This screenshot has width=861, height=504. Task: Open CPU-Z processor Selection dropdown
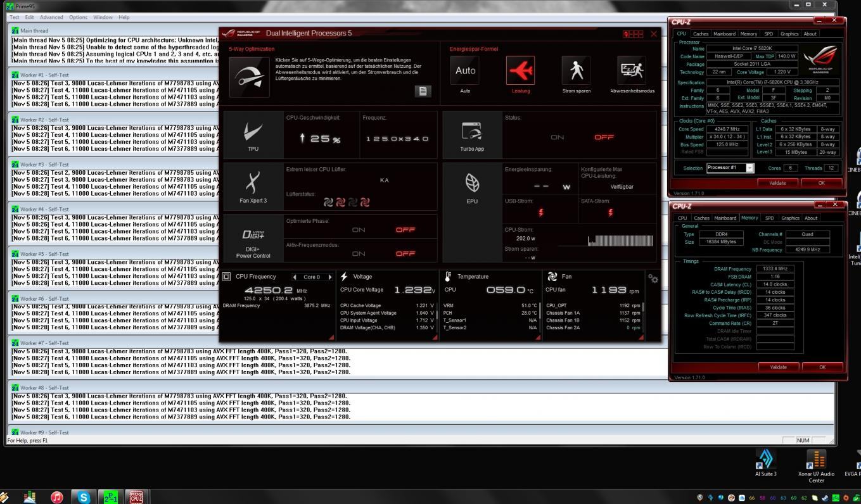tap(749, 168)
